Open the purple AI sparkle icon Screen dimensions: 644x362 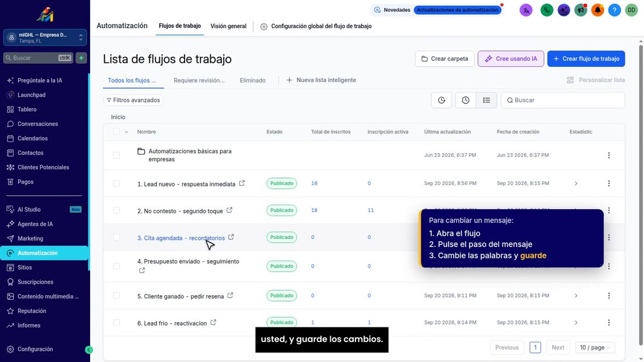click(x=564, y=11)
